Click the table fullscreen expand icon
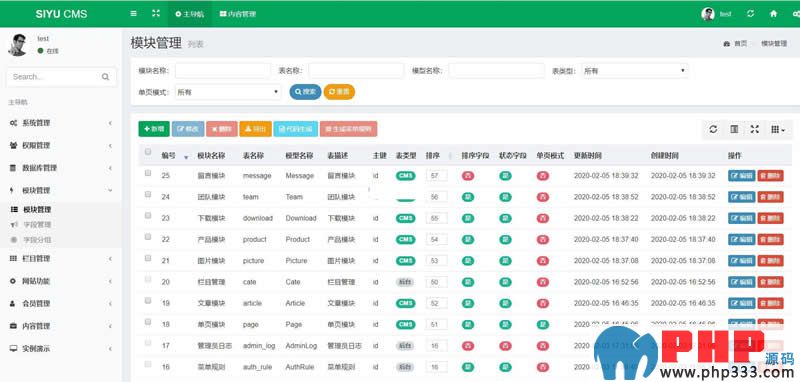Image resolution: width=800 pixels, height=382 pixels. click(755, 130)
